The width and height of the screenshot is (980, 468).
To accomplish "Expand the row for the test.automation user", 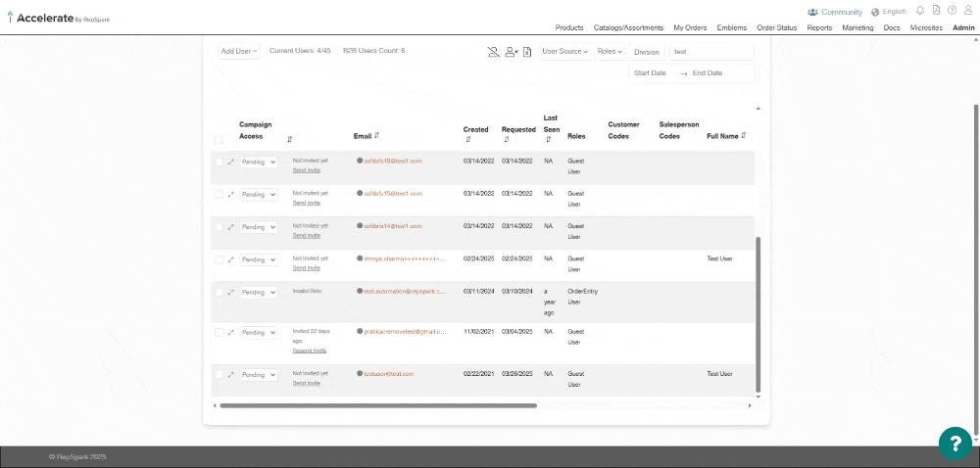I will point(230,292).
